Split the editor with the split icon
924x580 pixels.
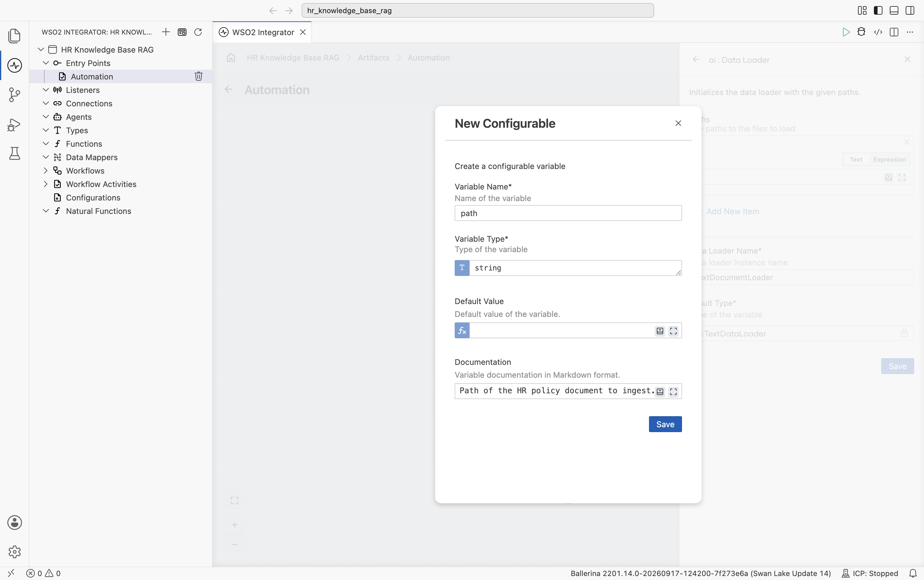894,32
